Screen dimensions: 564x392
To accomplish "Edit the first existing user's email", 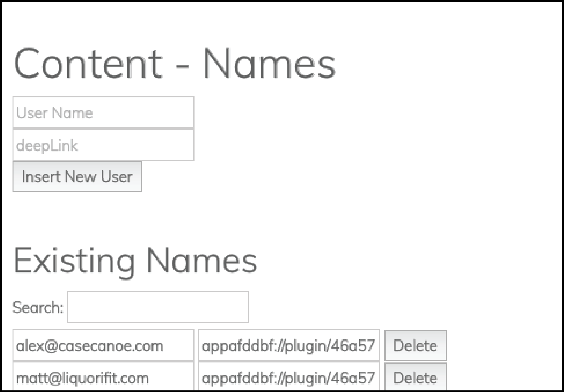I will coord(103,345).
